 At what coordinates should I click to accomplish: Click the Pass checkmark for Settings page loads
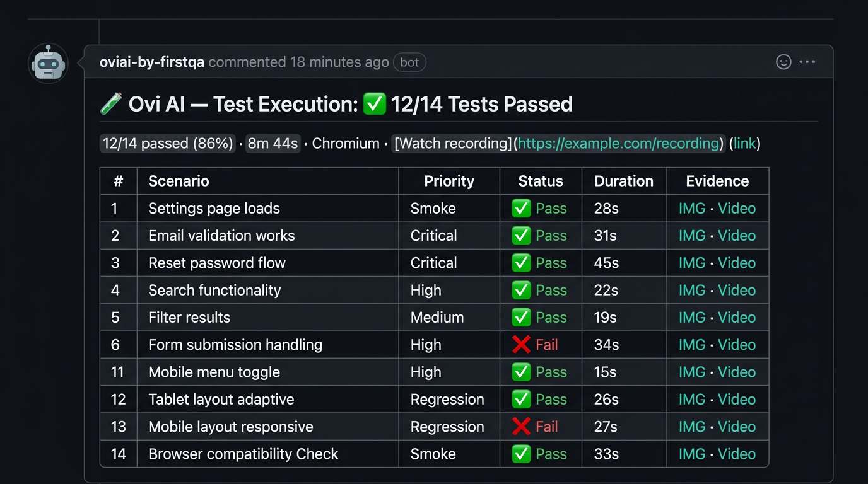coord(522,208)
